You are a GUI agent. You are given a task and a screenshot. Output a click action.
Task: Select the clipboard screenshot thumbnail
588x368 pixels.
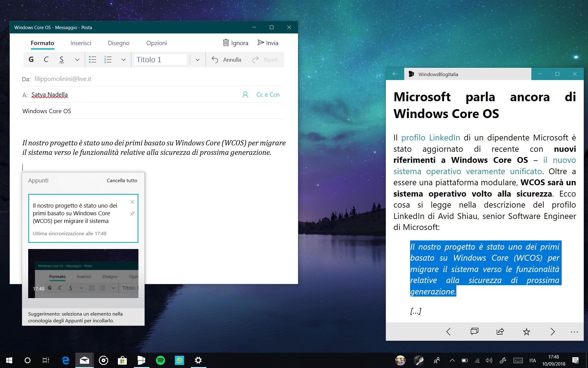[x=83, y=273]
